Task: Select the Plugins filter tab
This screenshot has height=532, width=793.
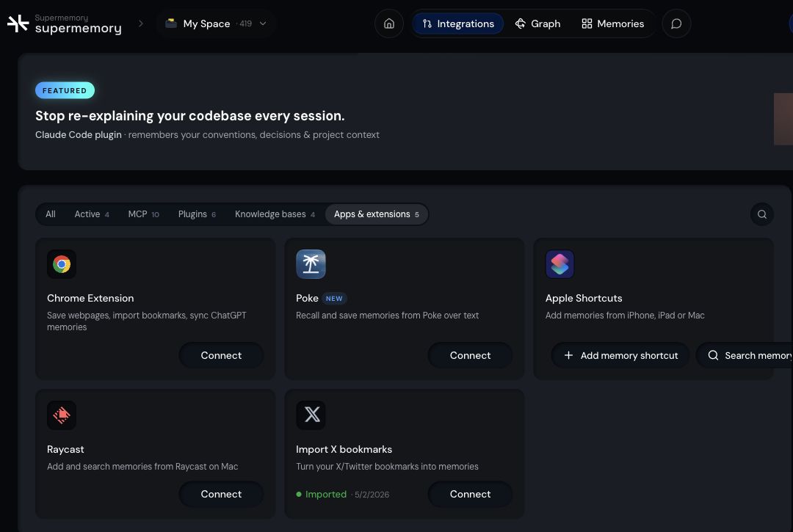Action: (x=197, y=214)
